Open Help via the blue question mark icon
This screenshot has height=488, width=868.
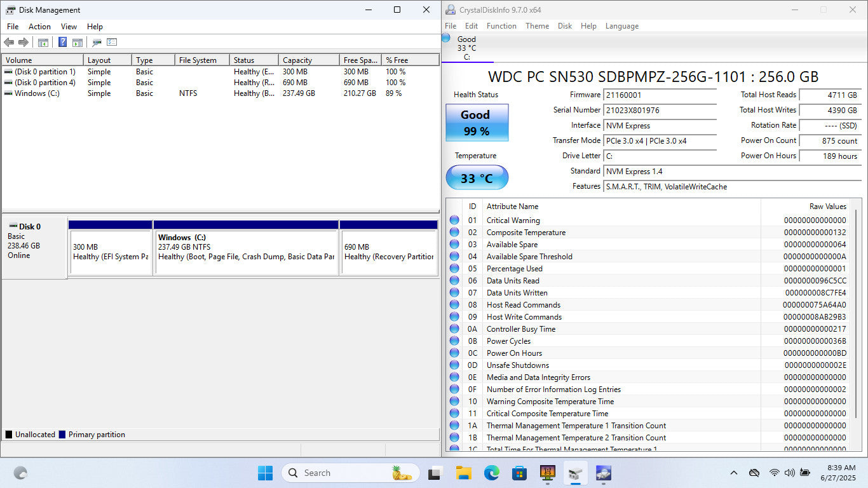point(62,43)
